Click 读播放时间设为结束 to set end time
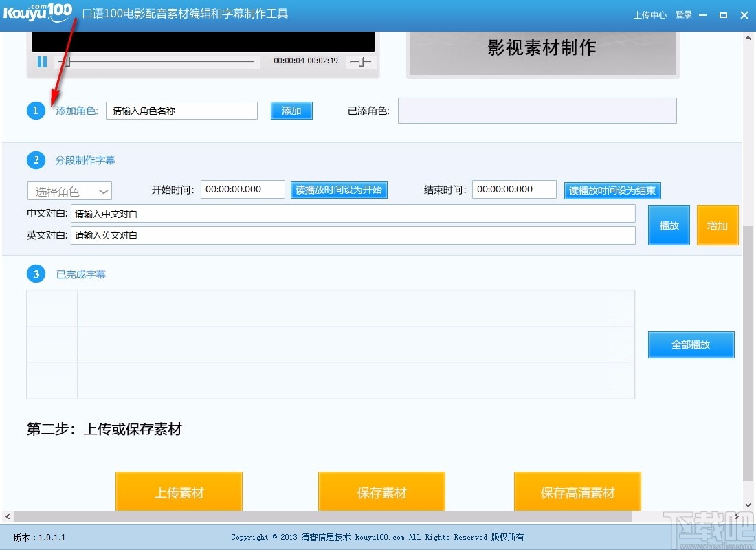 612,190
